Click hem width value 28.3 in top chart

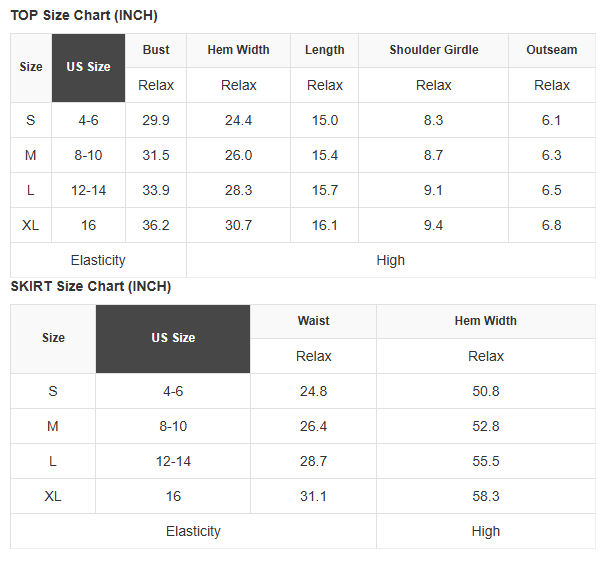(238, 190)
